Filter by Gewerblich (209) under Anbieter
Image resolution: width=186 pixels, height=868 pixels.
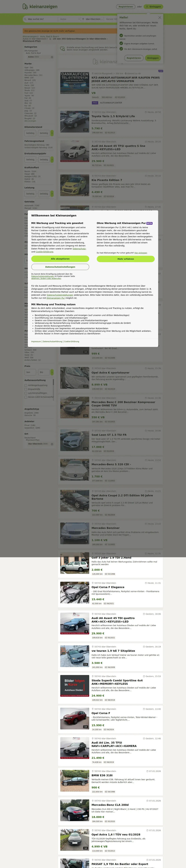tap(32, 428)
